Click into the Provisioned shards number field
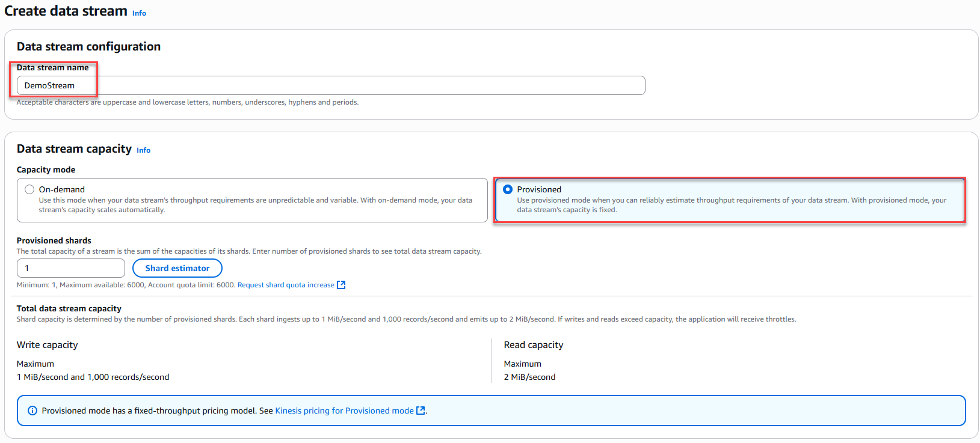The height and width of the screenshot is (443, 980). tap(70, 268)
